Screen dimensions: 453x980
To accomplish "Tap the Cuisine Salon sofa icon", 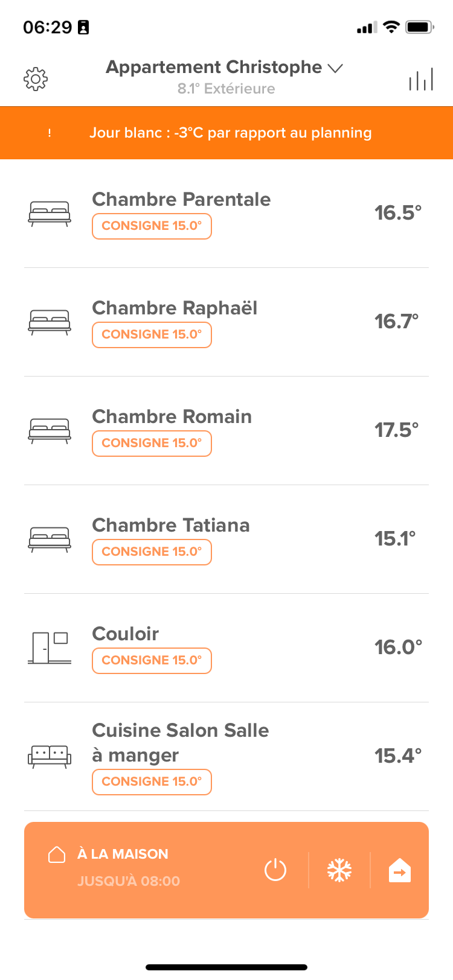I will pyautogui.click(x=50, y=757).
